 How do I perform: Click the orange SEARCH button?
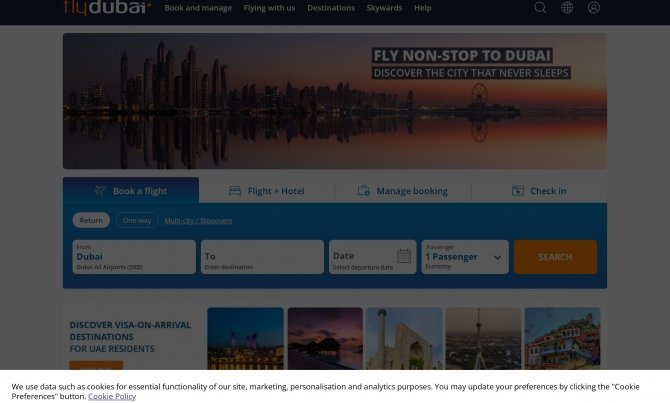[x=555, y=257]
